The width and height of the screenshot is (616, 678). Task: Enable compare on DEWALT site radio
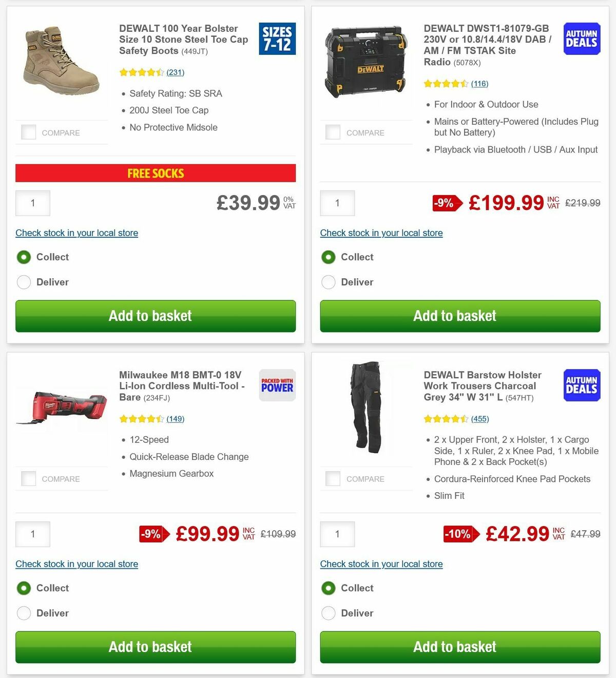[333, 132]
